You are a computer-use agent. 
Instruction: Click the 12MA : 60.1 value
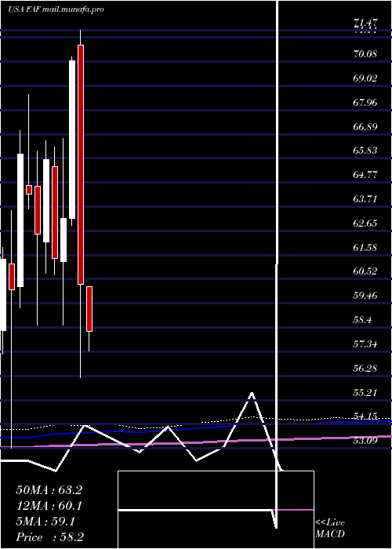[49, 506]
